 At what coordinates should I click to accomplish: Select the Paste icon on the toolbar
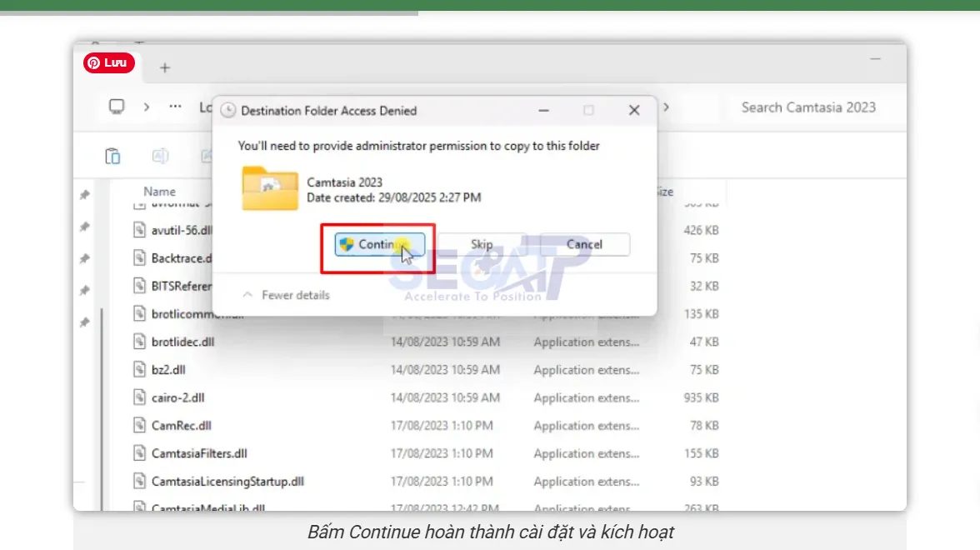coord(112,156)
